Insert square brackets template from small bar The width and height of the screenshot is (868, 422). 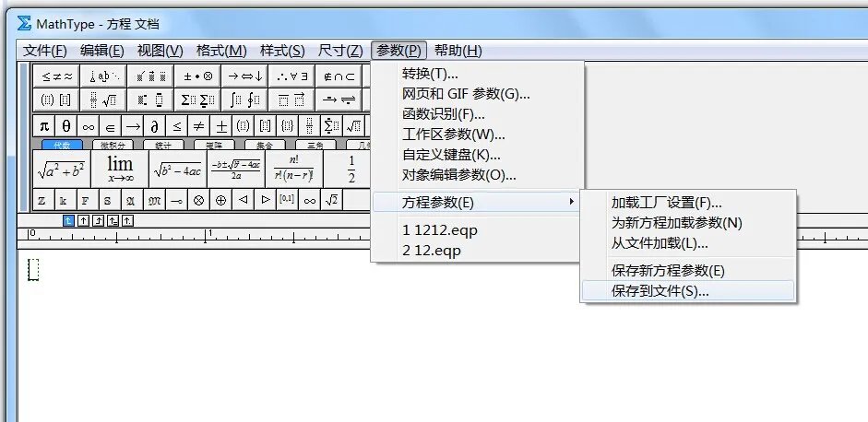pos(265,126)
